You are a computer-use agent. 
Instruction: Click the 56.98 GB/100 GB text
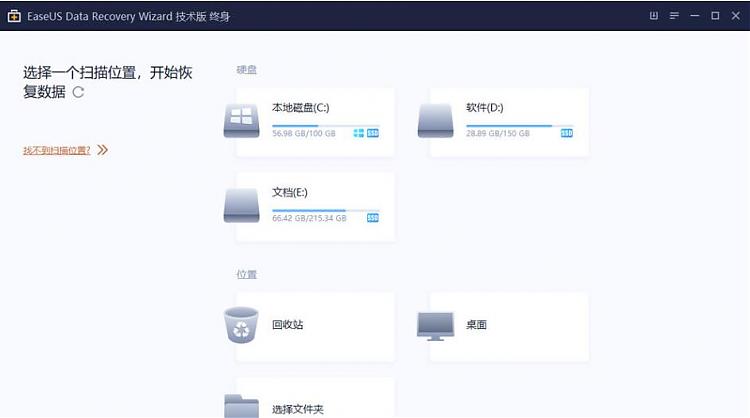(x=304, y=133)
